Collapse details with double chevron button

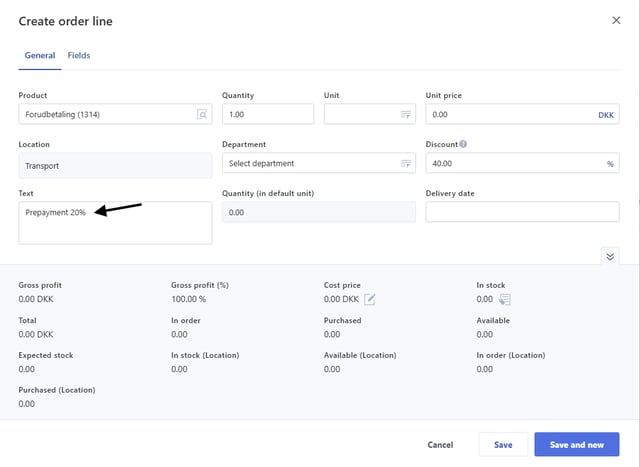click(x=610, y=256)
